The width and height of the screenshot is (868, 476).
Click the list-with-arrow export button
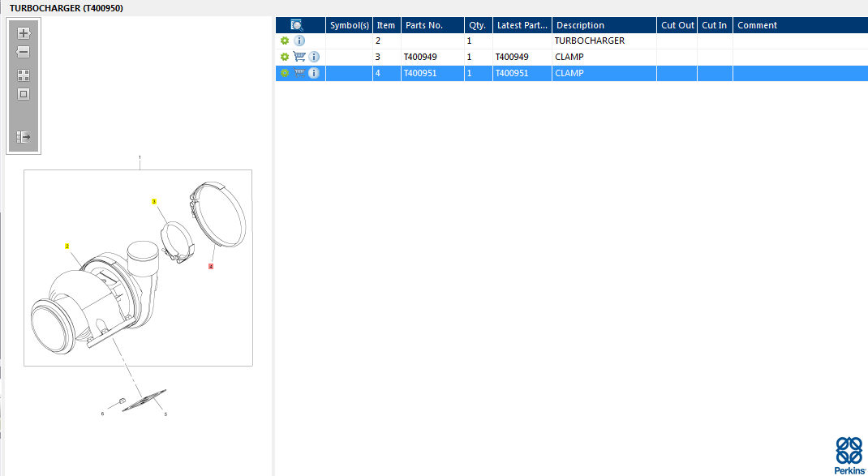24,137
